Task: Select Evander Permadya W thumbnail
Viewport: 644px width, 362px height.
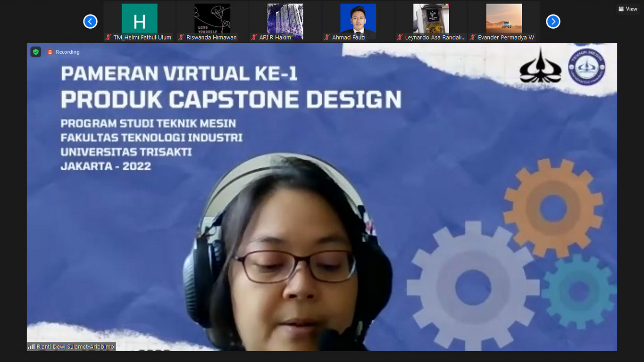Action: coord(504,22)
